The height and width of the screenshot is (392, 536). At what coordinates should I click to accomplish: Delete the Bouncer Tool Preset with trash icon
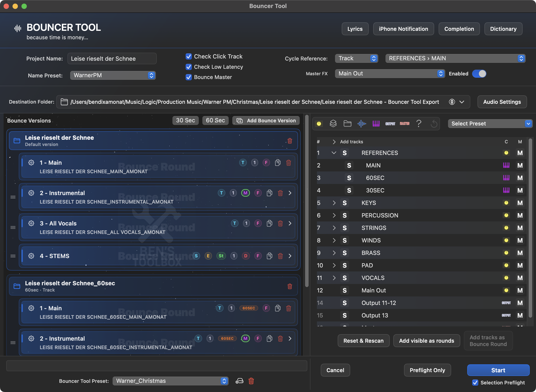[251, 381]
